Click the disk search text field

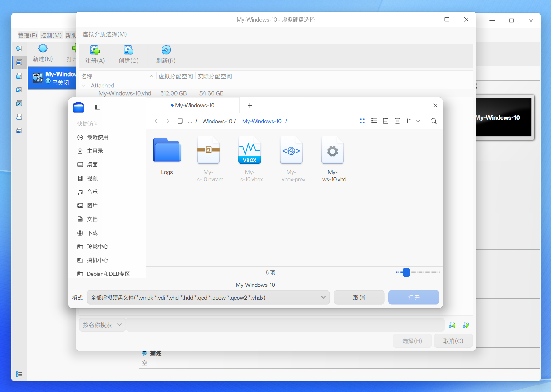(285, 325)
